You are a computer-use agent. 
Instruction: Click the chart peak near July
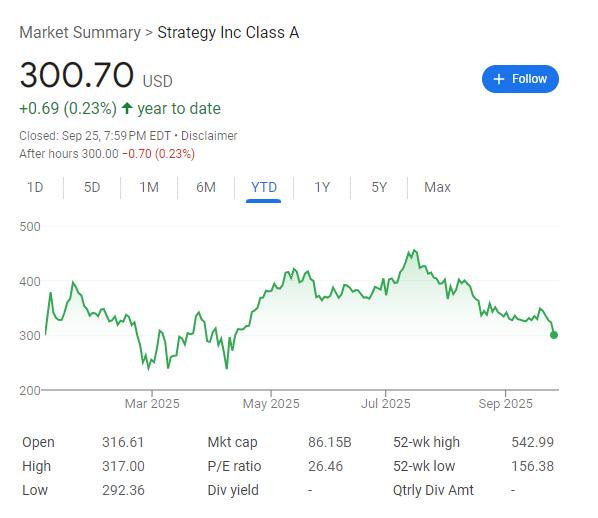(x=414, y=251)
